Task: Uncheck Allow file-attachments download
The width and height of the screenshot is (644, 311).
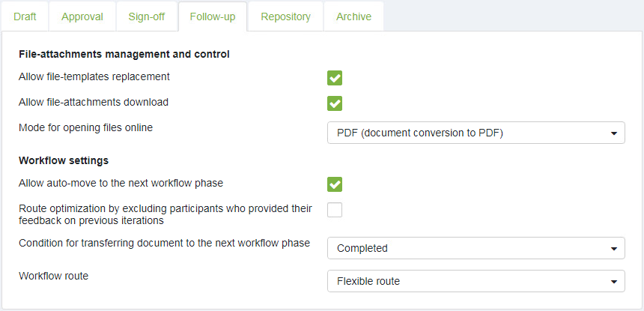Action: 335,103
